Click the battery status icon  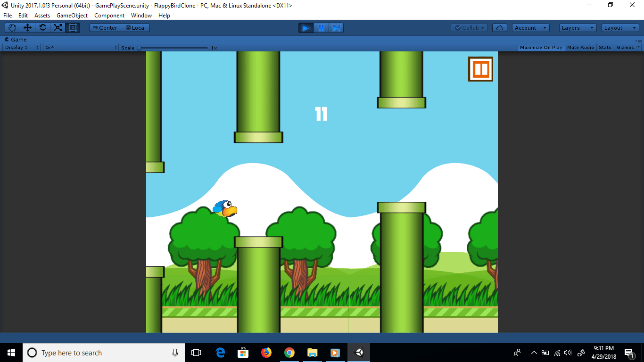click(545, 353)
